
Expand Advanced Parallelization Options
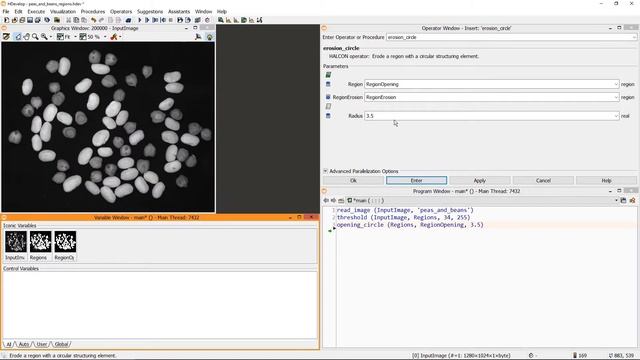click(x=325, y=171)
